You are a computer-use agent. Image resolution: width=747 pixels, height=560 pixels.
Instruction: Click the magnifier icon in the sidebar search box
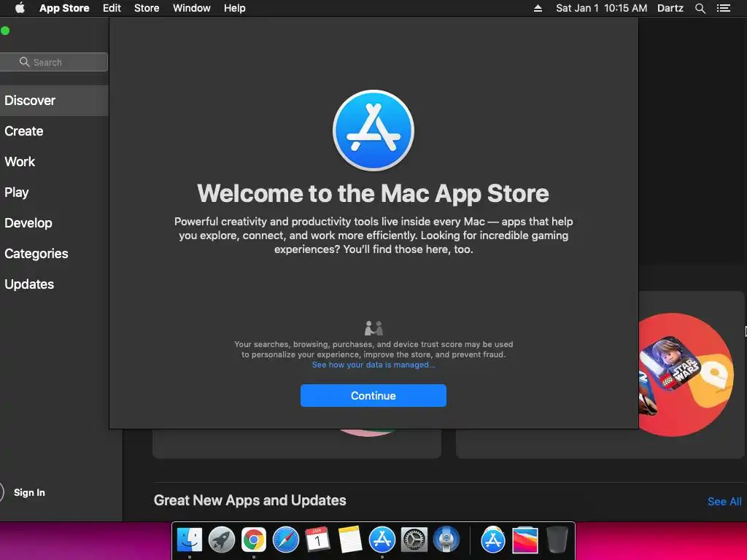coord(24,62)
